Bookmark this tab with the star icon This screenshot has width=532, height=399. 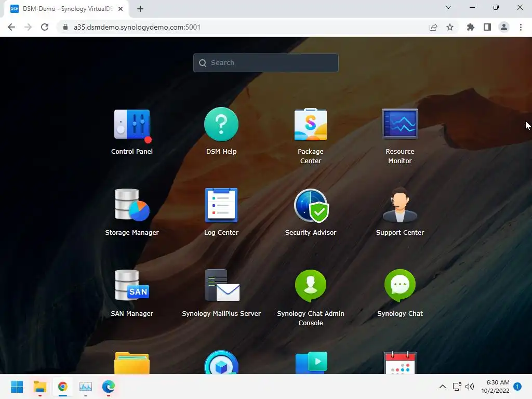tap(450, 27)
